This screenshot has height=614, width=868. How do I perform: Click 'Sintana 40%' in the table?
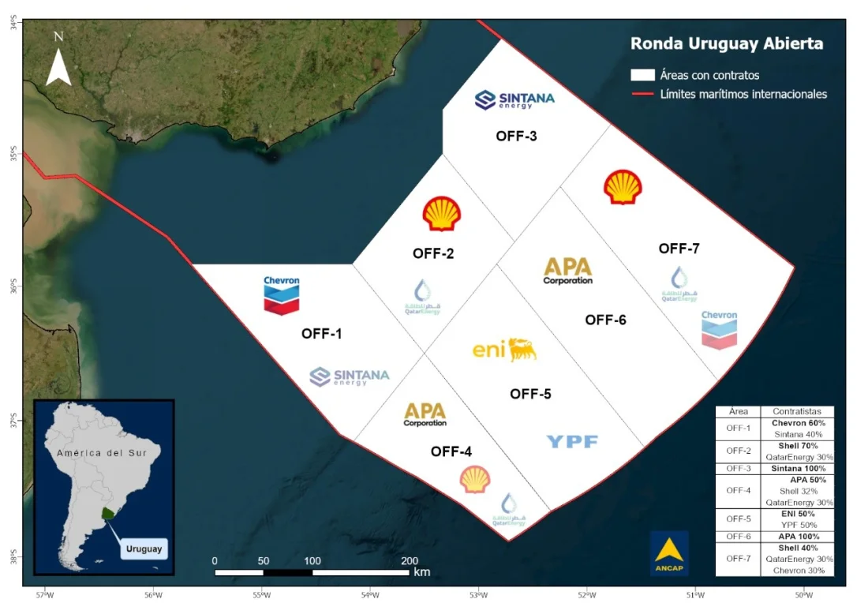799,434
